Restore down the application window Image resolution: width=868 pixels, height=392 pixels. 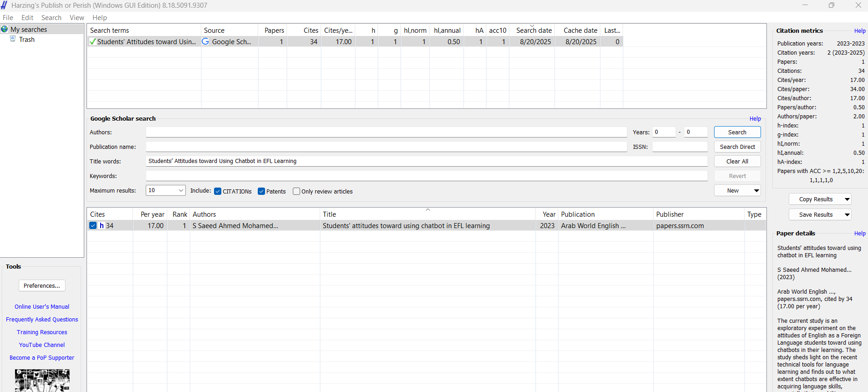pyautogui.click(x=832, y=5)
